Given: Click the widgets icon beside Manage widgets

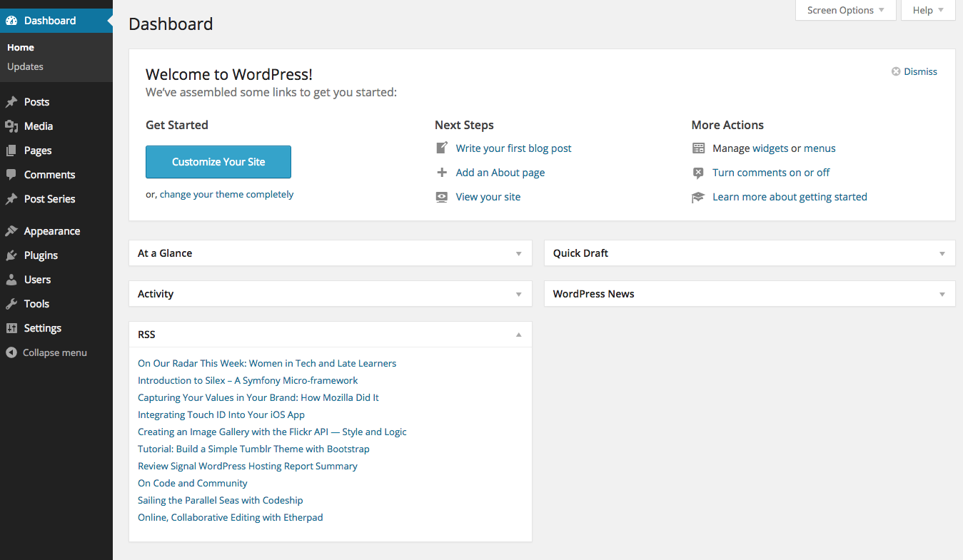Looking at the screenshot, I should (698, 148).
